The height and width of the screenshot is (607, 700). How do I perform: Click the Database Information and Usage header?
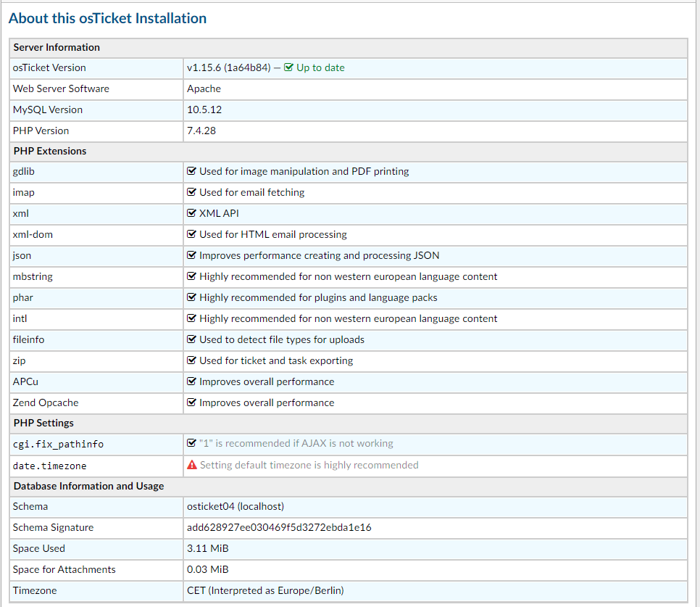pyautogui.click(x=88, y=486)
